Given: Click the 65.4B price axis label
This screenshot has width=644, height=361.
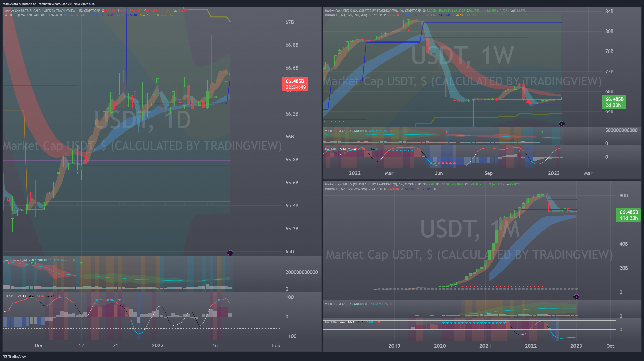Looking at the screenshot, I should [292, 205].
